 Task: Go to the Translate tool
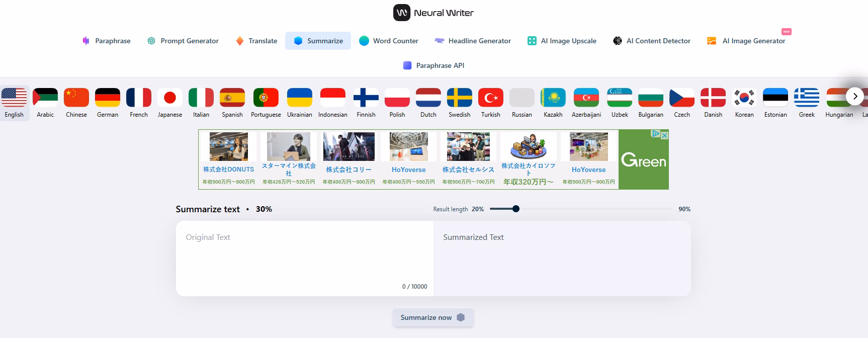[256, 41]
